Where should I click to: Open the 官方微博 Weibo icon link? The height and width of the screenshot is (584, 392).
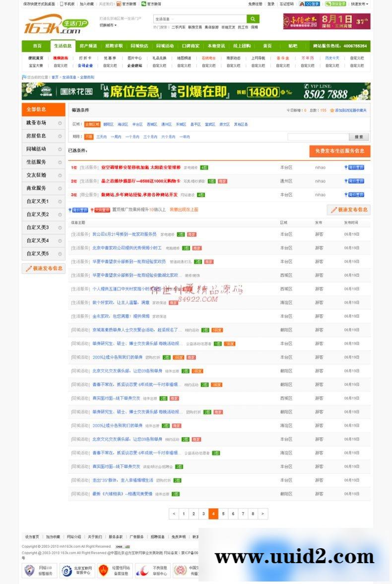click(127, 4)
